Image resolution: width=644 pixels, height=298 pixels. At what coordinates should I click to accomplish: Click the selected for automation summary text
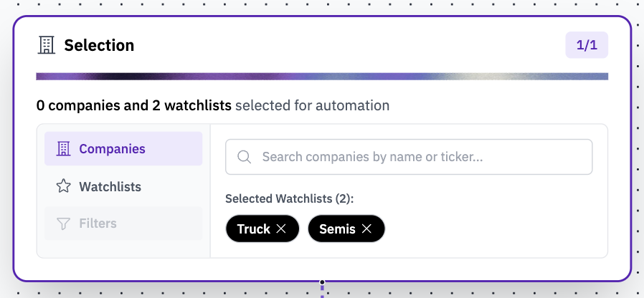pyautogui.click(x=312, y=105)
